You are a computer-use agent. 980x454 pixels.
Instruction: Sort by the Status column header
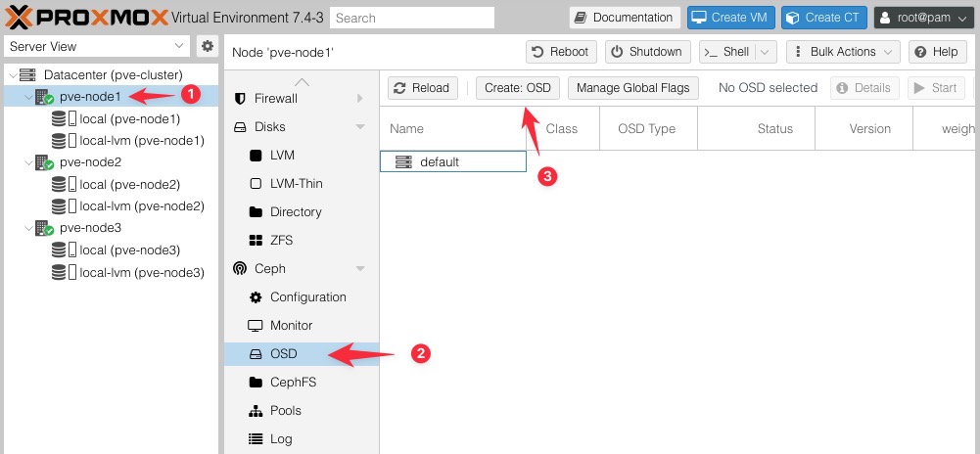point(756,128)
